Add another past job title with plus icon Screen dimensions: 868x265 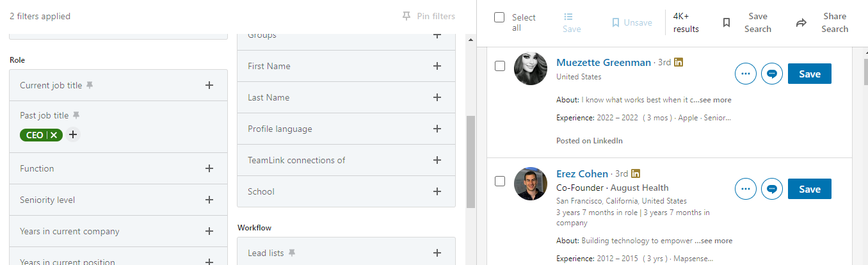pyautogui.click(x=73, y=134)
